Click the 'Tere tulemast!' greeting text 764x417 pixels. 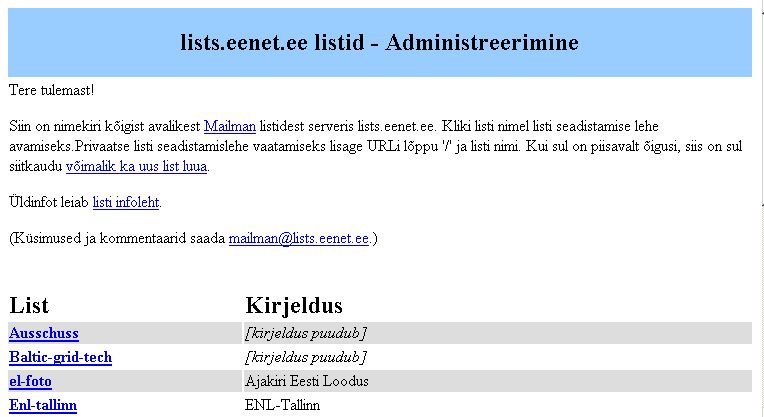tap(52, 90)
